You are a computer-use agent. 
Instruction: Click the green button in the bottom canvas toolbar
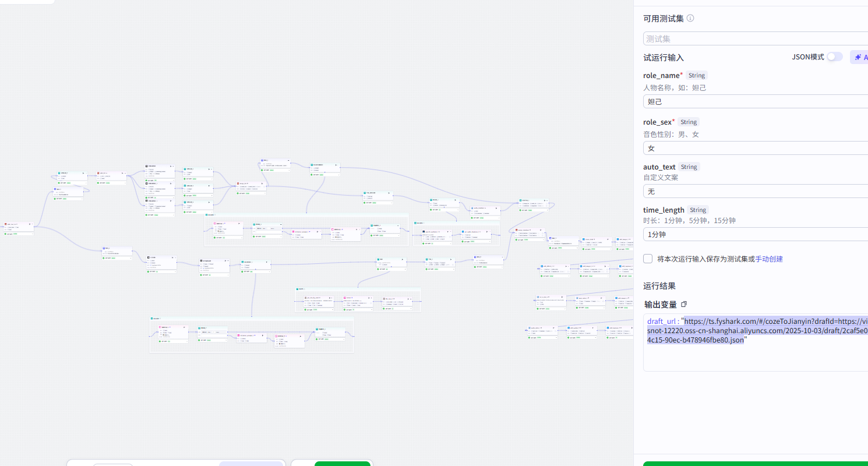click(x=343, y=464)
